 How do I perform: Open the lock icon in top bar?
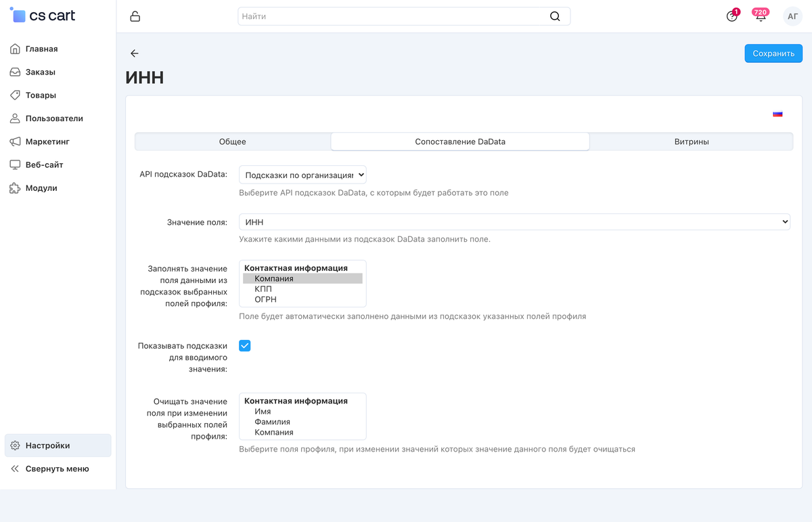[x=135, y=16]
